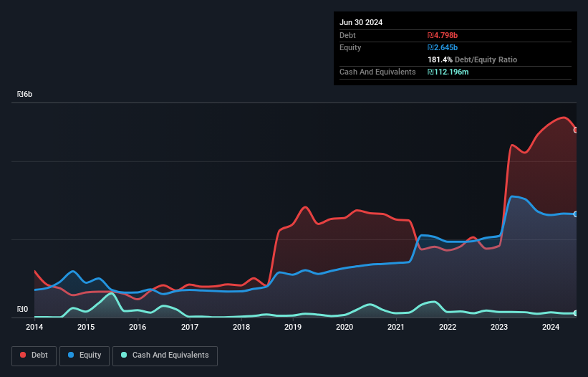This screenshot has height=377, width=588.
Task: Click the blue Equity legend dot
Action: (71, 355)
